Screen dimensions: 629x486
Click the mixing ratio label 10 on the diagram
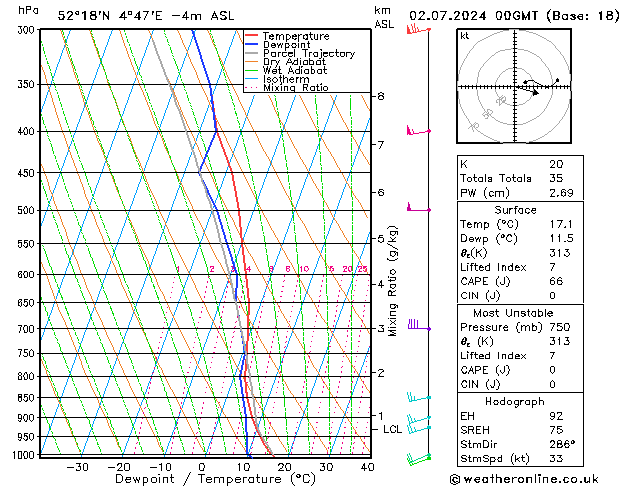pyautogui.click(x=304, y=269)
